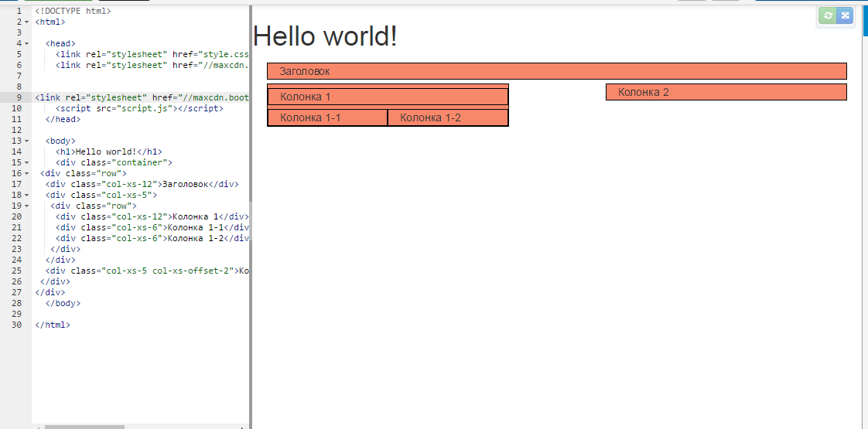Click the col-xs-12 Заголовок code line
Screen dimensions: 868x429
tap(142, 184)
